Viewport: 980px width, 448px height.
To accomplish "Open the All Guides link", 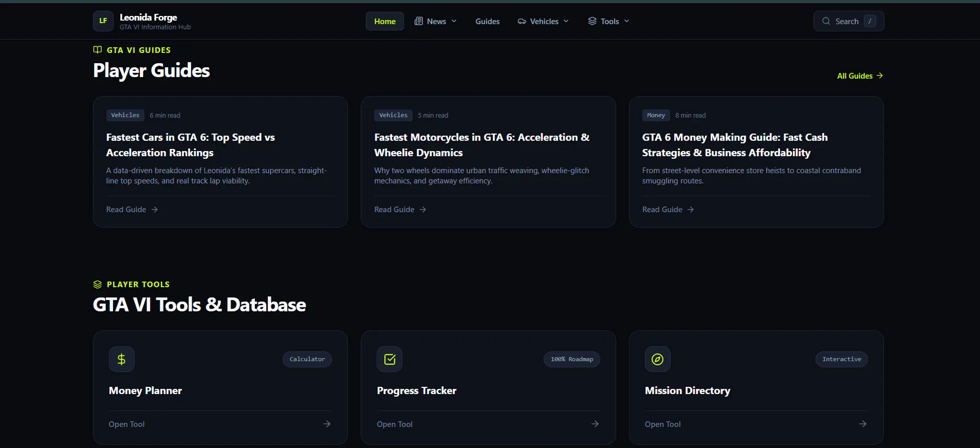I will [860, 76].
